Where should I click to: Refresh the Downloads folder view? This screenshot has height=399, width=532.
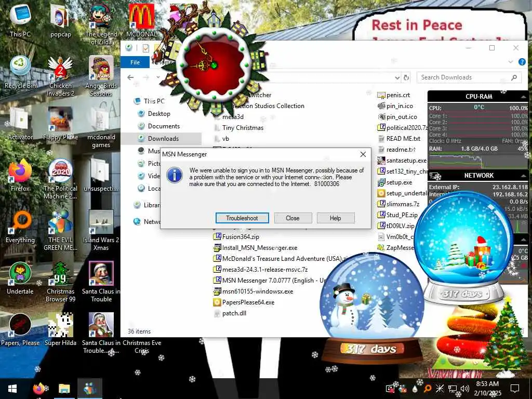406,78
